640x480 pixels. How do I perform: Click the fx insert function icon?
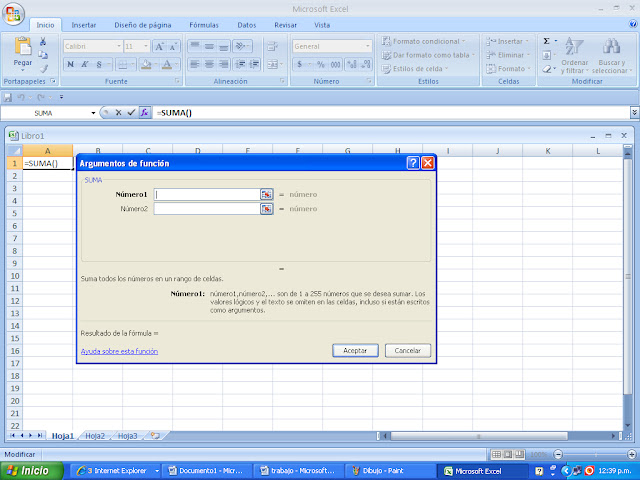(144, 113)
